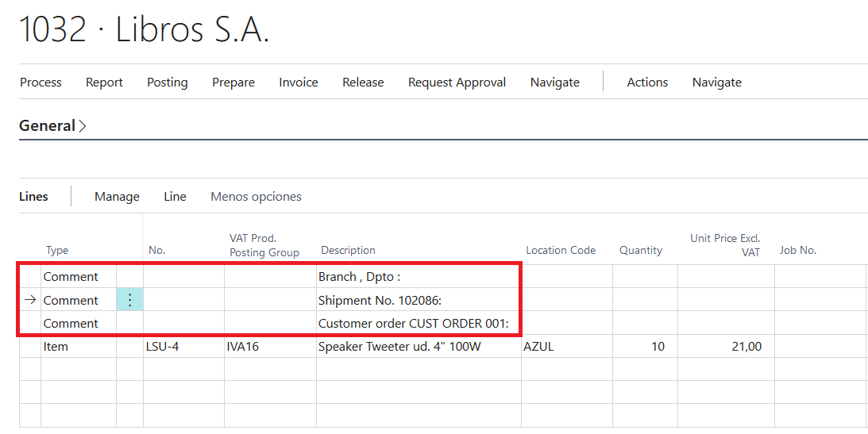Click the LSU-4 item number cell

[x=183, y=347]
